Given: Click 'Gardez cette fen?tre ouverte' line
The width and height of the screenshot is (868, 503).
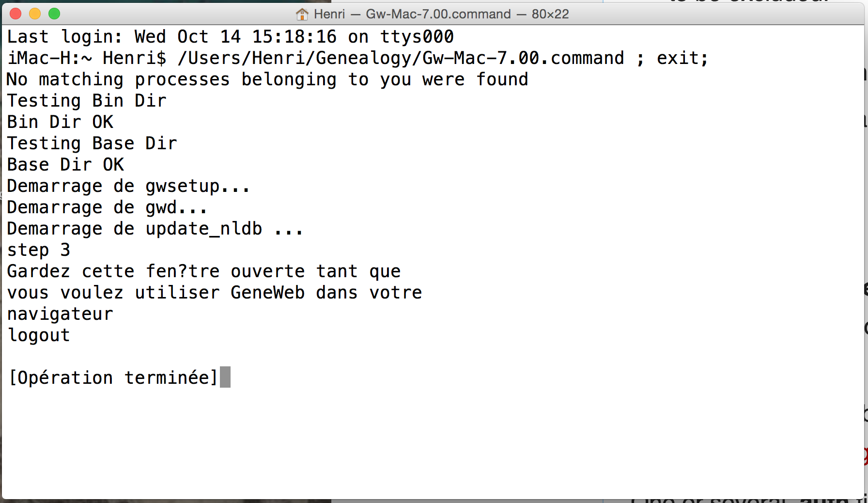Looking at the screenshot, I should 204,271.
